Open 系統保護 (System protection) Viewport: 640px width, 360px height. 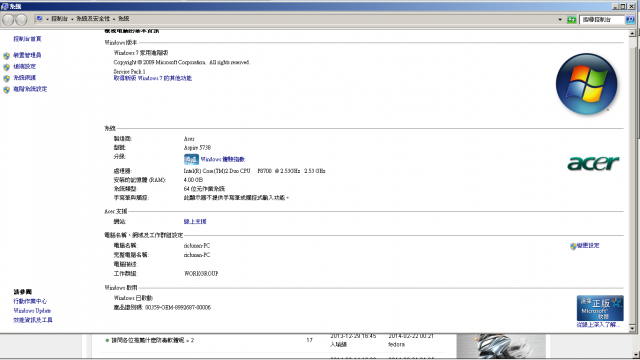[x=24, y=78]
